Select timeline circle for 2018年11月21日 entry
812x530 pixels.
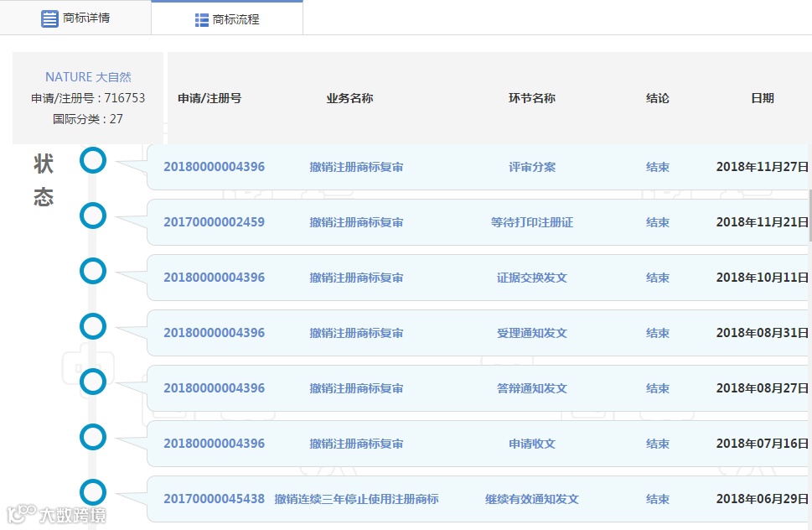[x=93, y=216]
